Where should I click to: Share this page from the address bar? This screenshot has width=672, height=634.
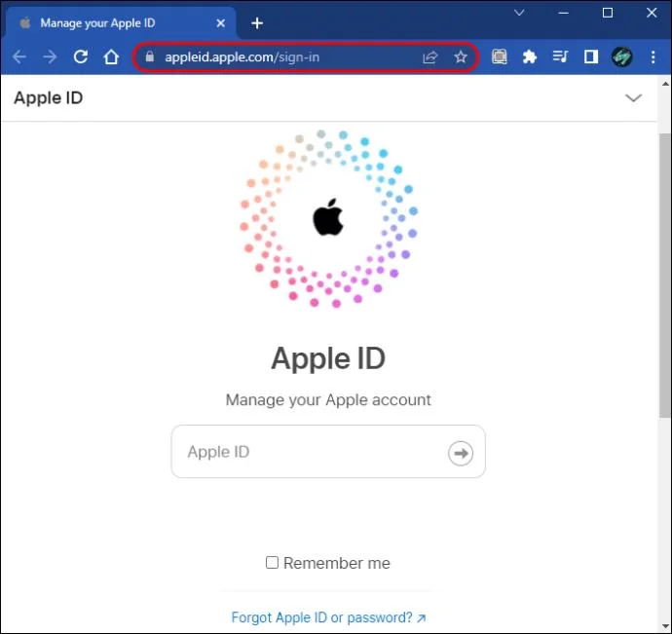click(x=429, y=57)
